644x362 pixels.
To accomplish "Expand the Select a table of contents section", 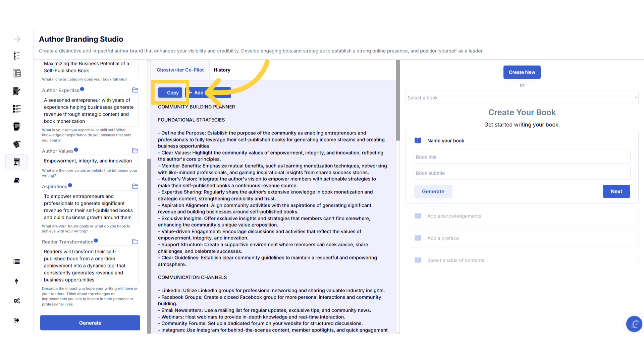I will pyautogui.click(x=455, y=260).
